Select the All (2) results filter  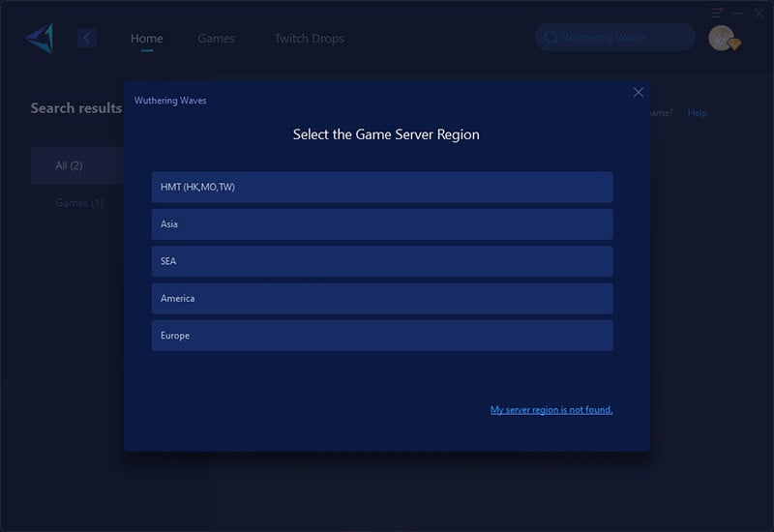[77, 165]
